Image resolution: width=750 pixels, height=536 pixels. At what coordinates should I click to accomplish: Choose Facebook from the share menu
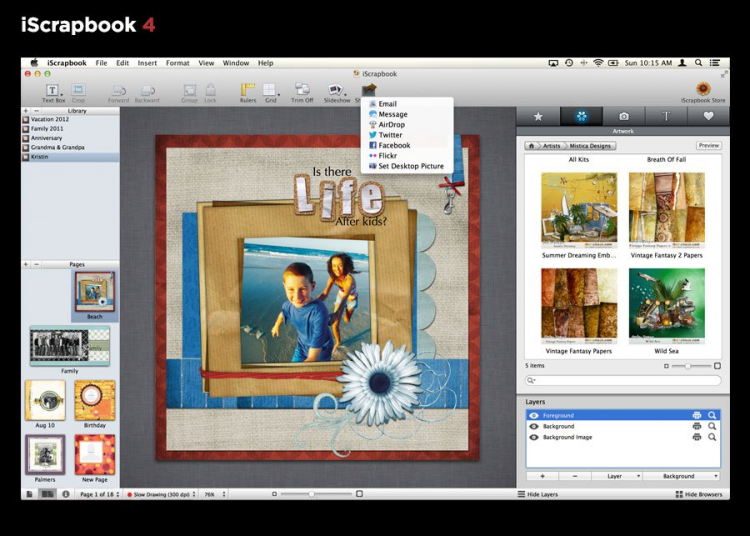click(x=394, y=145)
